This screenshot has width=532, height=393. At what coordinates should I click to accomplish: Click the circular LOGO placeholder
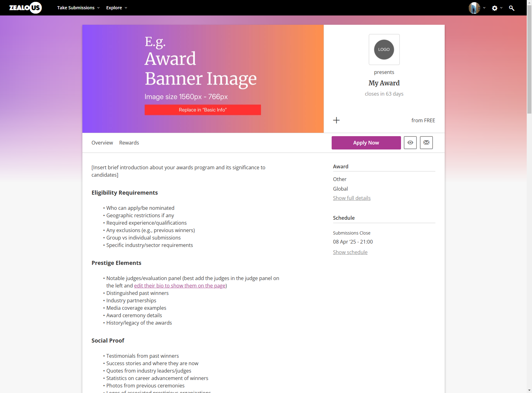[384, 50]
